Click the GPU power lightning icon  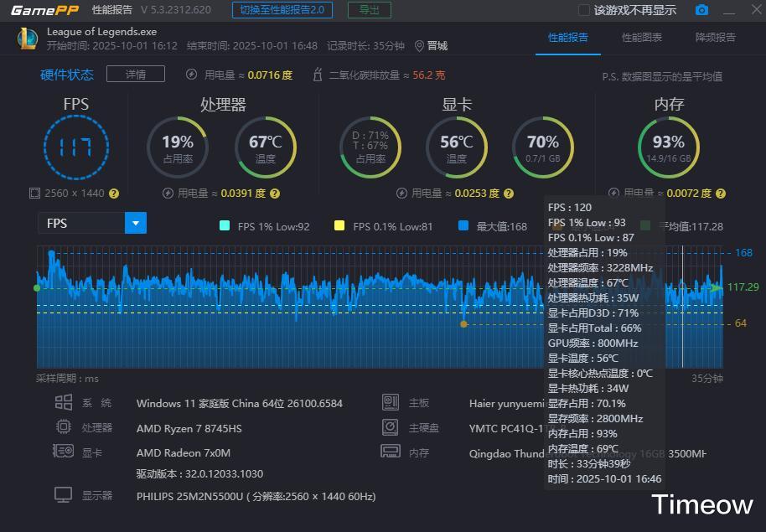[401, 194]
